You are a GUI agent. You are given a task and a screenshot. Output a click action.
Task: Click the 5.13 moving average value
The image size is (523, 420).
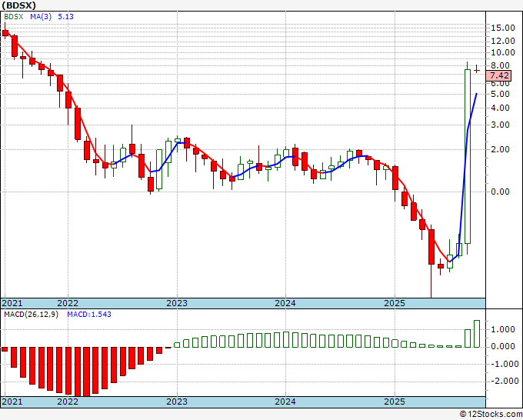(65, 17)
